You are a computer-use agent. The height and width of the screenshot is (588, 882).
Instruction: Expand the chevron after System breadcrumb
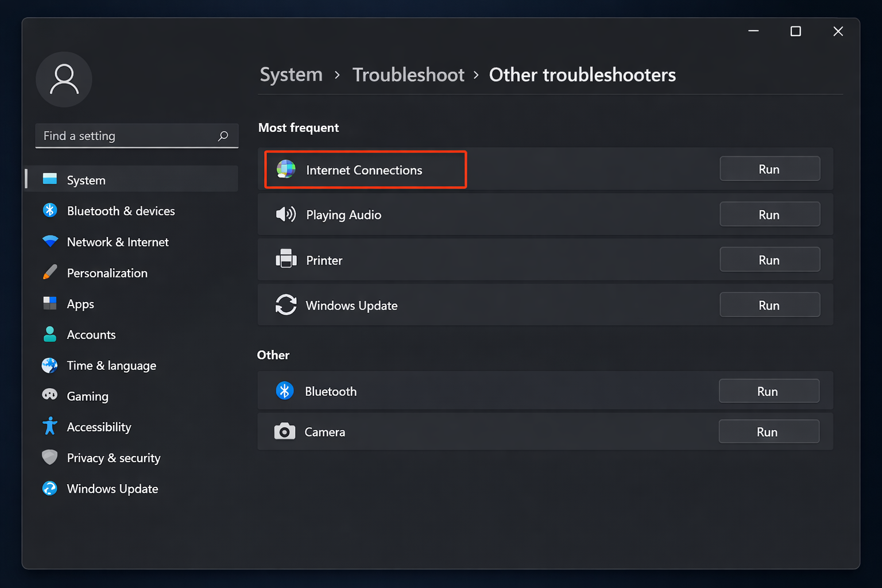pyautogui.click(x=336, y=75)
